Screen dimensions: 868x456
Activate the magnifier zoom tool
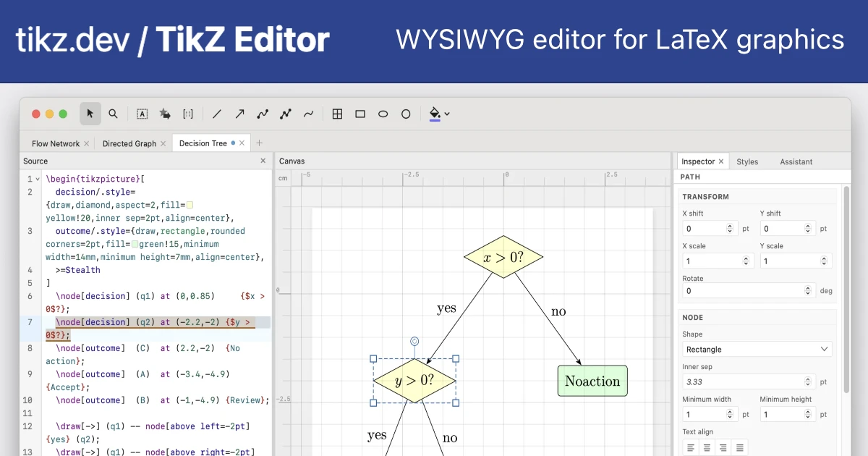click(113, 114)
